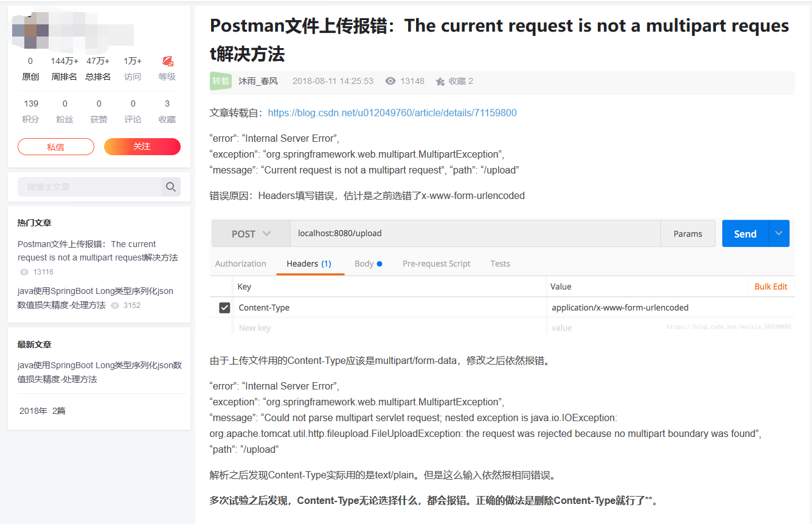Click the empty value input cell
This screenshot has width=812, height=524.
pyautogui.click(x=670, y=327)
